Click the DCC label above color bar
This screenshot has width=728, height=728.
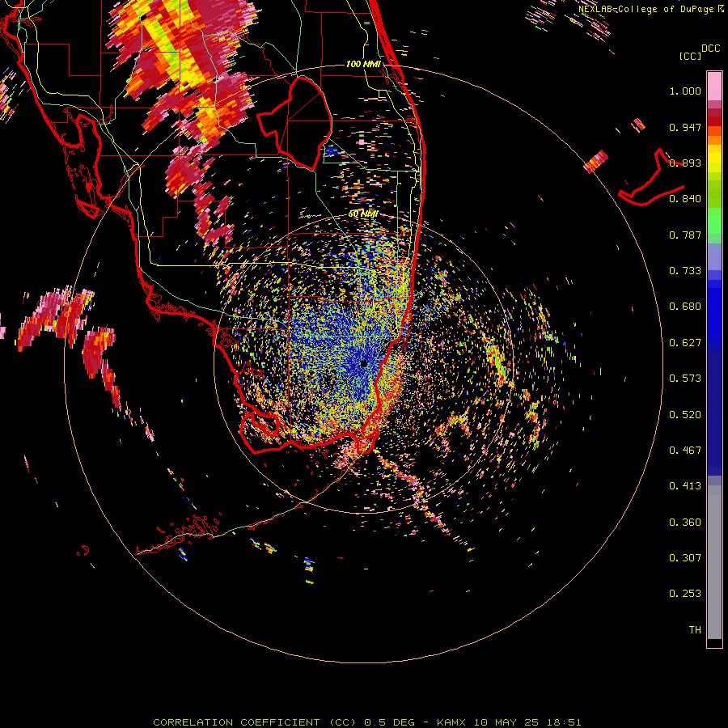pyautogui.click(x=710, y=49)
